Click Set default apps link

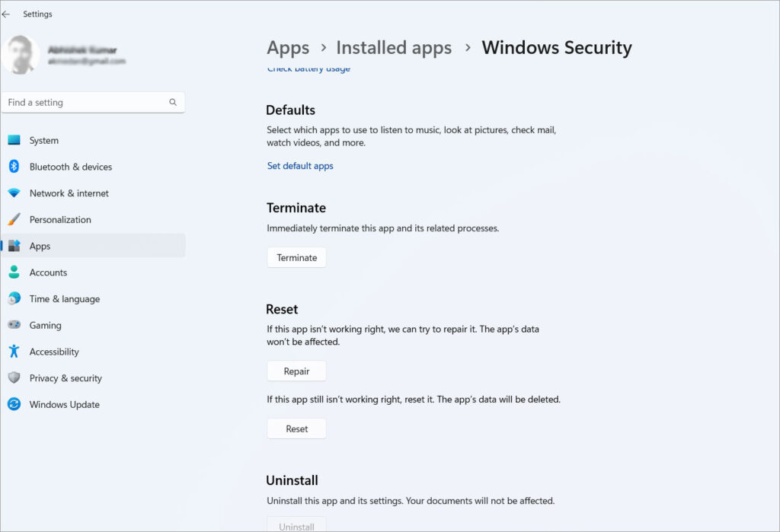(300, 166)
